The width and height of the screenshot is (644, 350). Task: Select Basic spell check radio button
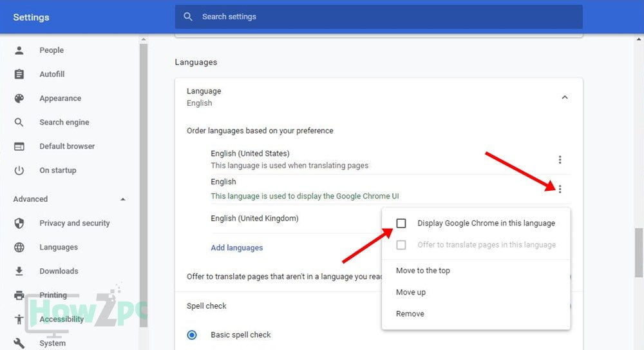[192, 335]
